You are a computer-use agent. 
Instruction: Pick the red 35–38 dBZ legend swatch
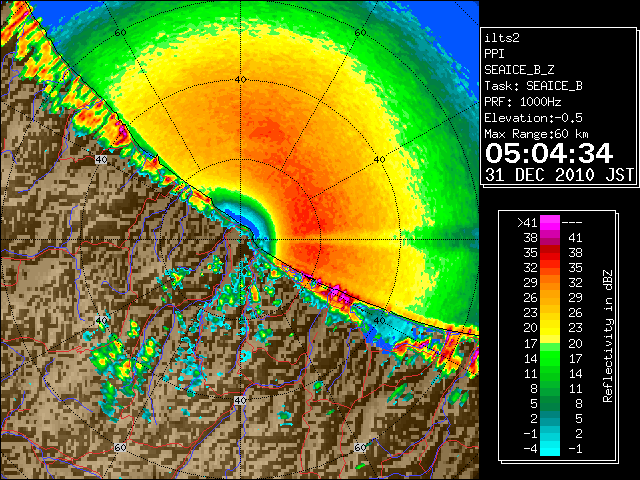pos(550,253)
